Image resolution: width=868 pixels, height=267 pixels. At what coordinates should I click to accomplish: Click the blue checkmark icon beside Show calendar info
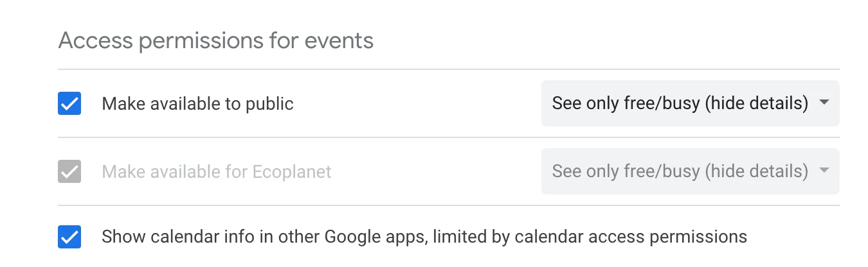coord(69,237)
